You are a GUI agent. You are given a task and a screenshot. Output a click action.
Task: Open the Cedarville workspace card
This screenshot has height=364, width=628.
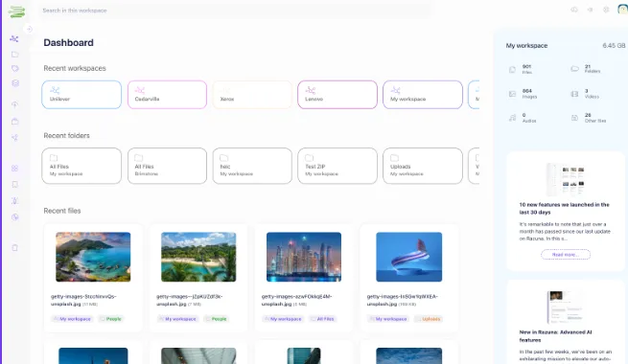pos(167,95)
